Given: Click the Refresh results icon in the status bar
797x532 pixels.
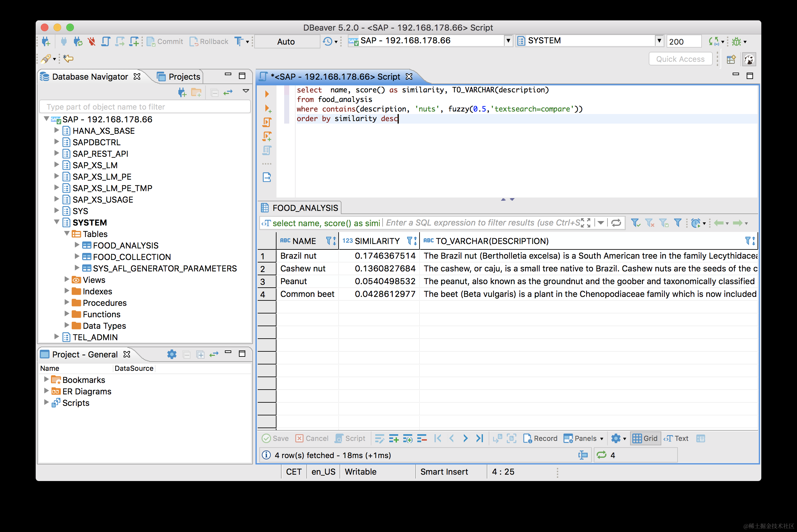Looking at the screenshot, I should pyautogui.click(x=601, y=455).
